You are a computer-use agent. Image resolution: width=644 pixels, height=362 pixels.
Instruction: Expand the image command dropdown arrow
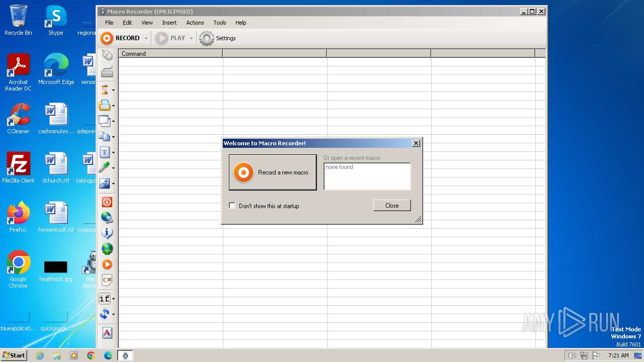(x=113, y=184)
